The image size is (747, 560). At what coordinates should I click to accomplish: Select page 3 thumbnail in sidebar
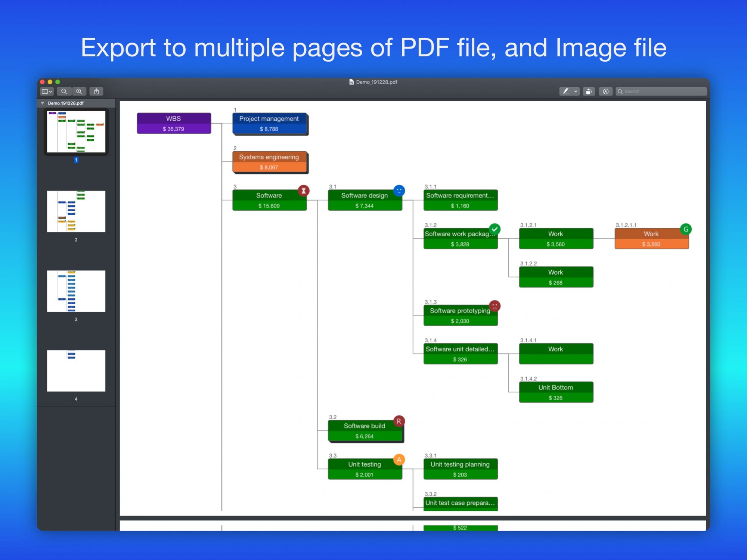76,291
